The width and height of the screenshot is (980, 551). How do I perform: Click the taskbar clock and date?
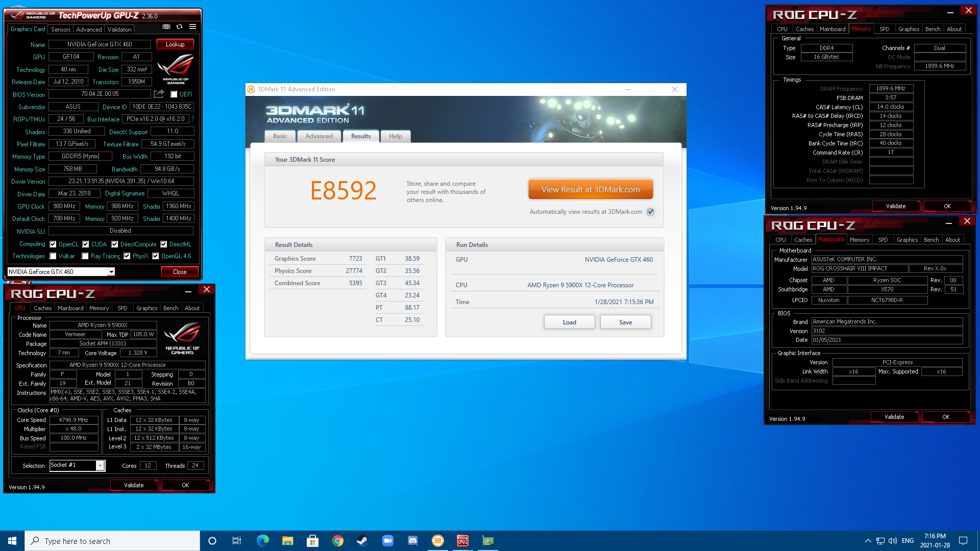coord(935,541)
